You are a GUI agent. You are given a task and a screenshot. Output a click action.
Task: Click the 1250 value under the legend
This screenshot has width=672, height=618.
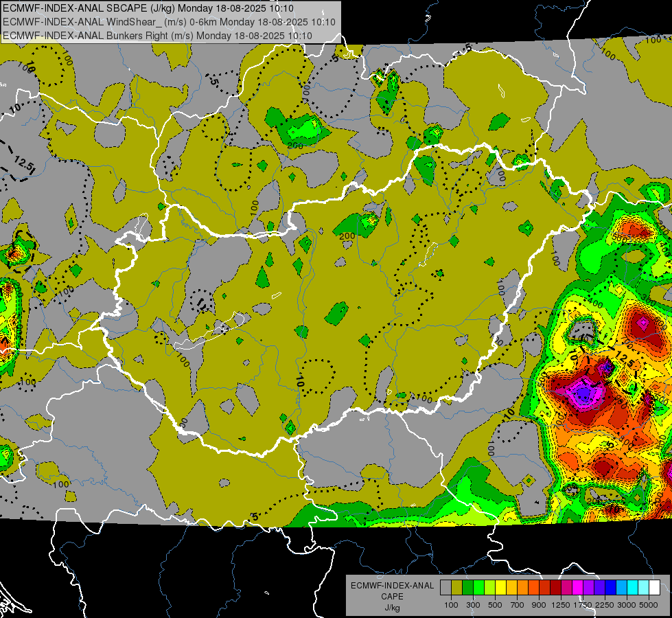[561, 605]
